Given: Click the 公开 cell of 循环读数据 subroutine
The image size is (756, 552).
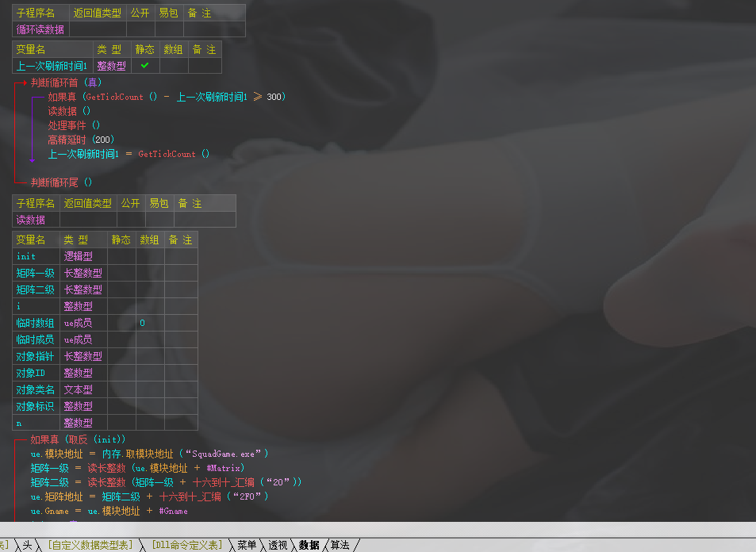Looking at the screenshot, I should coord(140,29).
